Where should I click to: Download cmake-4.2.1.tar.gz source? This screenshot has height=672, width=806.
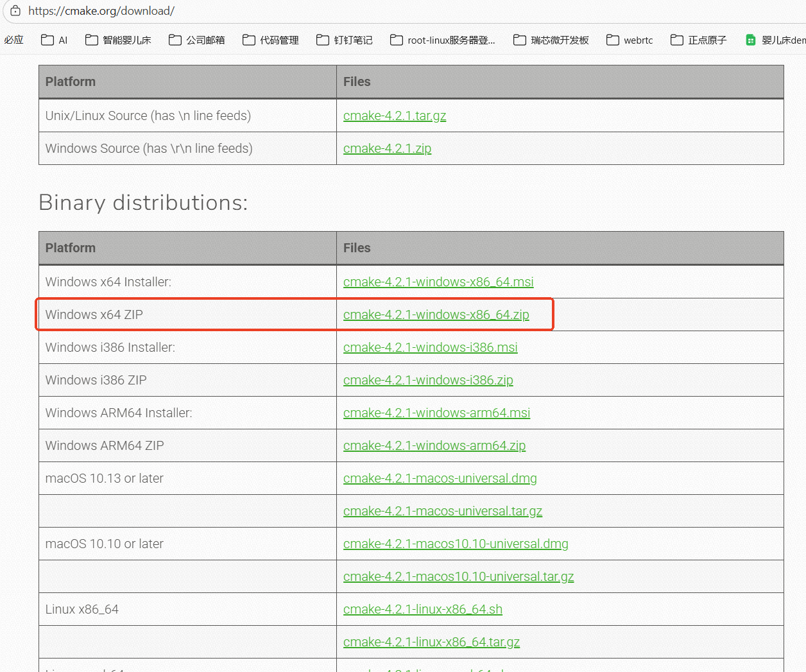[395, 116]
